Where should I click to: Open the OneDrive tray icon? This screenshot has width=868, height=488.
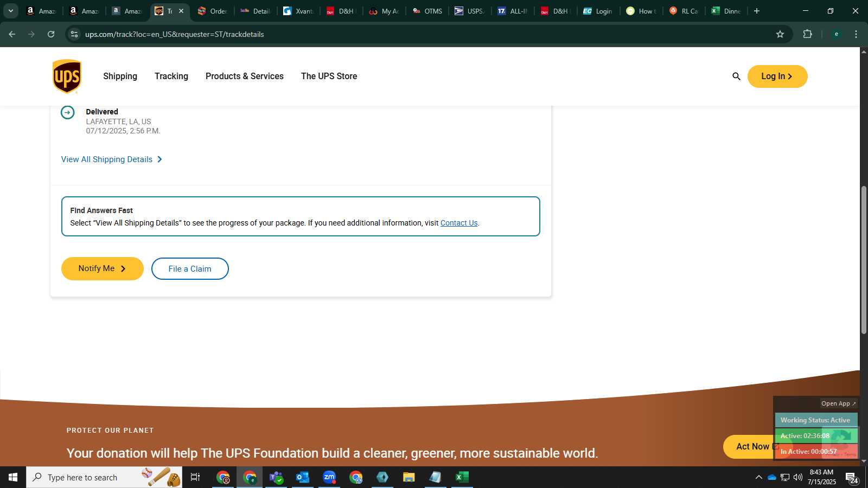[771, 477]
